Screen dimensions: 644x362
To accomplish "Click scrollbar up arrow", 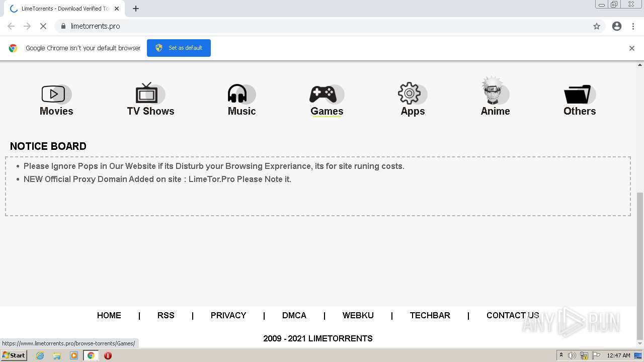I will pyautogui.click(x=640, y=65).
